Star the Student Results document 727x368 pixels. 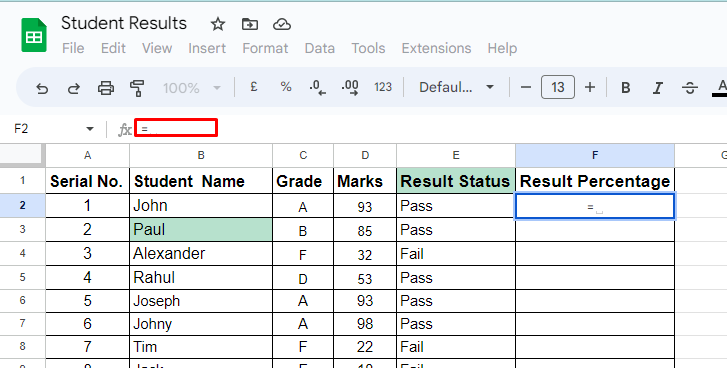pos(217,24)
